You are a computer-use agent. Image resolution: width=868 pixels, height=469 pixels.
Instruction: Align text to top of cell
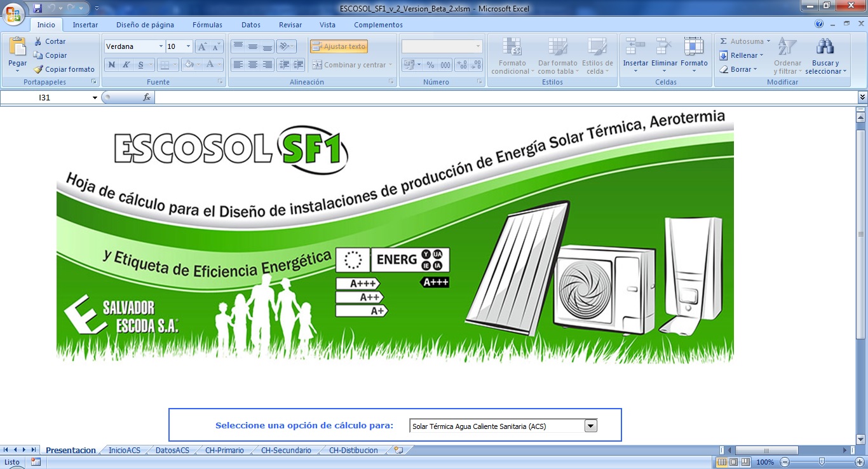tap(238, 46)
